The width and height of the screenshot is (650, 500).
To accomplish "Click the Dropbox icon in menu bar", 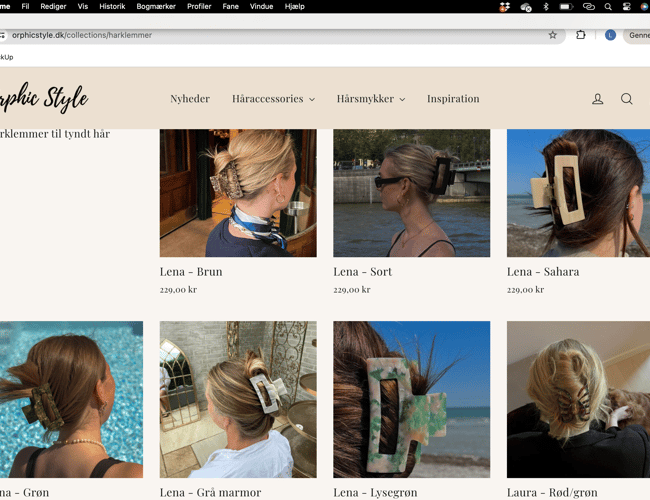I will coord(505,6).
